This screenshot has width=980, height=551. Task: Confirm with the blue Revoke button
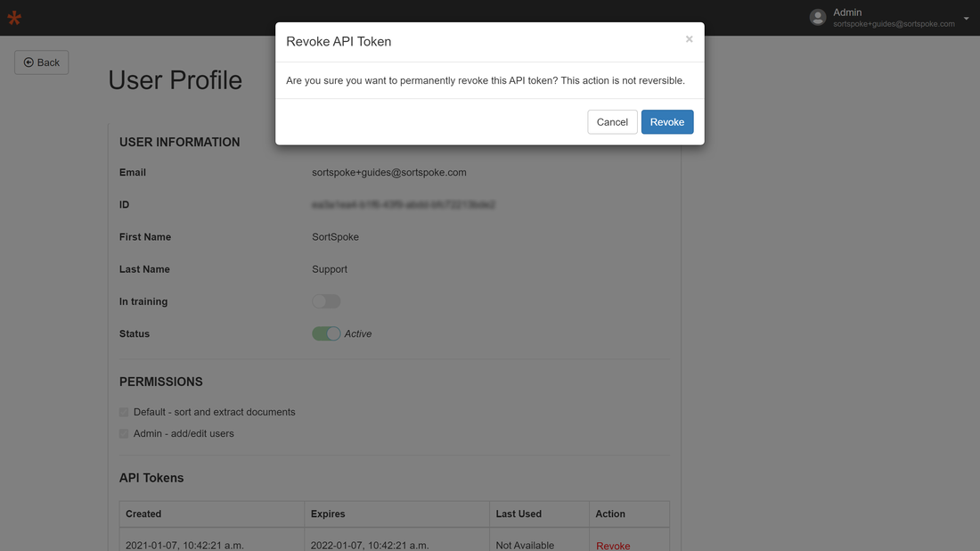pyautogui.click(x=667, y=122)
